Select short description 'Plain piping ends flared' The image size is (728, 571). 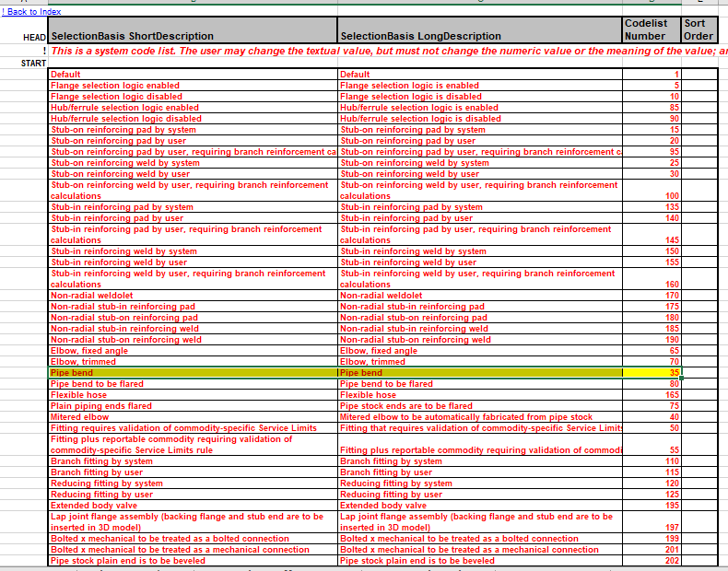point(193,406)
